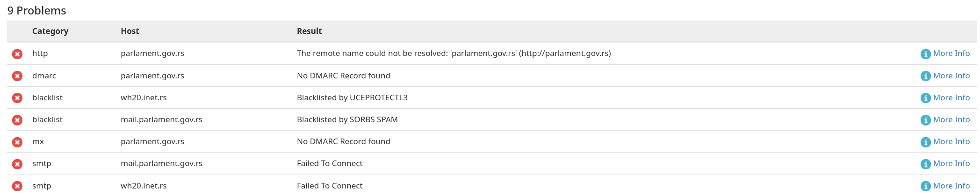
Task: Click the red error icon for the UCEPROTECTL3 blacklist
Action: click(17, 98)
